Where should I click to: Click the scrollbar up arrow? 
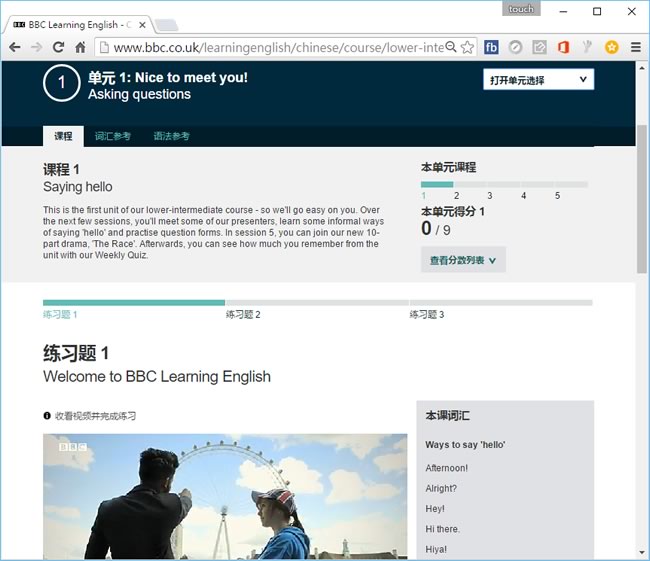click(642, 68)
